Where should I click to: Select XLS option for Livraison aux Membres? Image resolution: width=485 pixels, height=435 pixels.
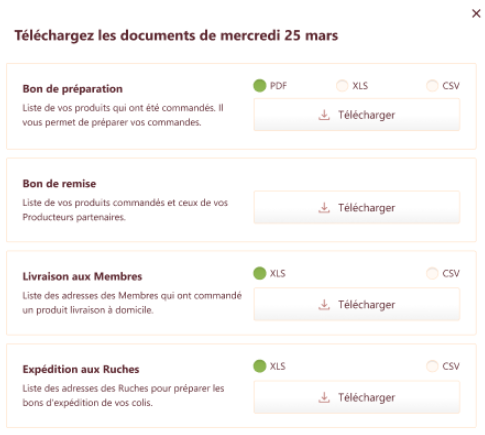tap(260, 273)
